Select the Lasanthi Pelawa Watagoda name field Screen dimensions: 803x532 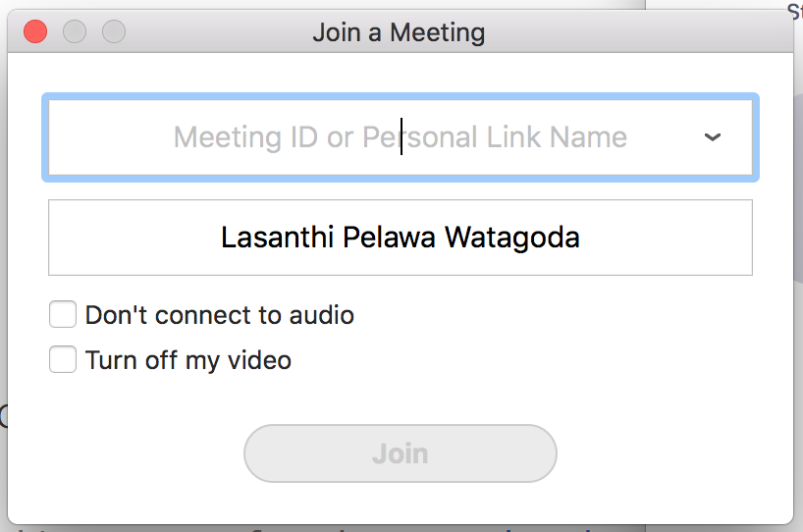tap(400, 238)
